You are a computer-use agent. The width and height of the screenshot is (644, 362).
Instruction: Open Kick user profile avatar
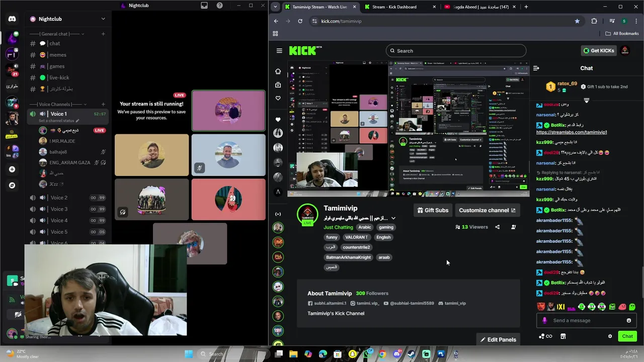pos(625,50)
